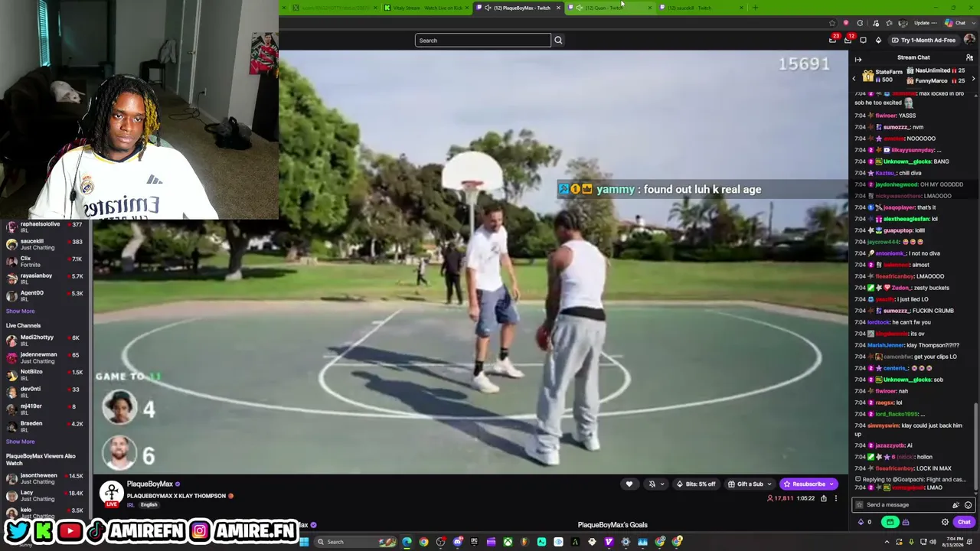
Task: Open the channel points balance icon
Action: [863, 522]
